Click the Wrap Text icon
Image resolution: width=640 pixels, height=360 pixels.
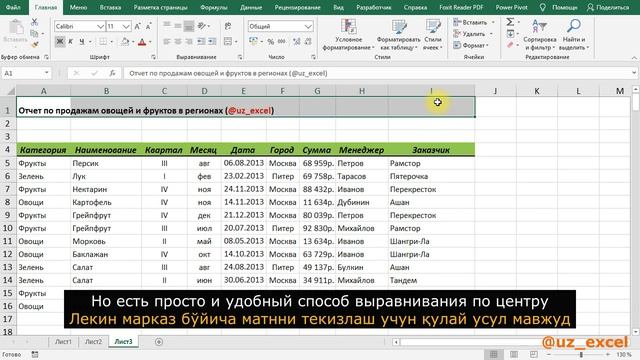pos(228,27)
